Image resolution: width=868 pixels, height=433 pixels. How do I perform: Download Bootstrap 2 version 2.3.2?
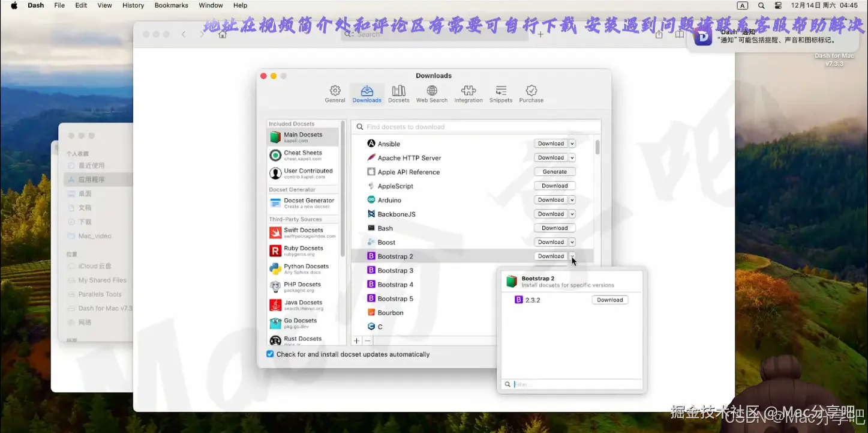click(x=610, y=300)
